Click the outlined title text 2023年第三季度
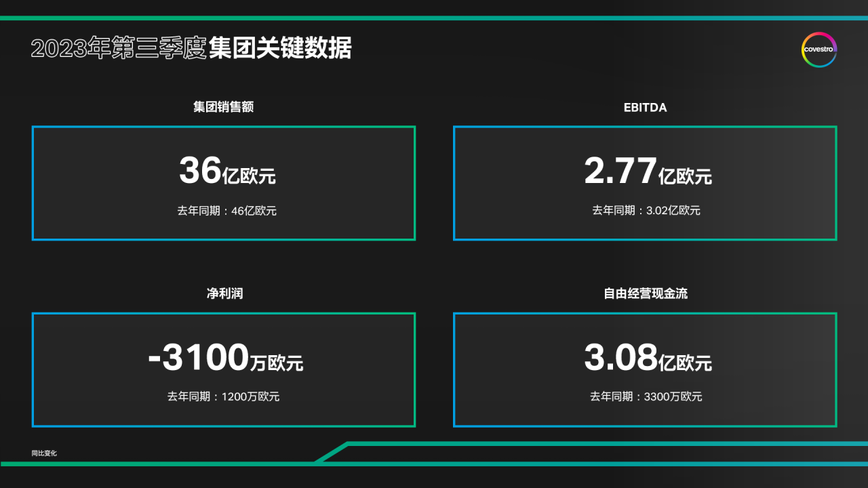 pos(118,49)
